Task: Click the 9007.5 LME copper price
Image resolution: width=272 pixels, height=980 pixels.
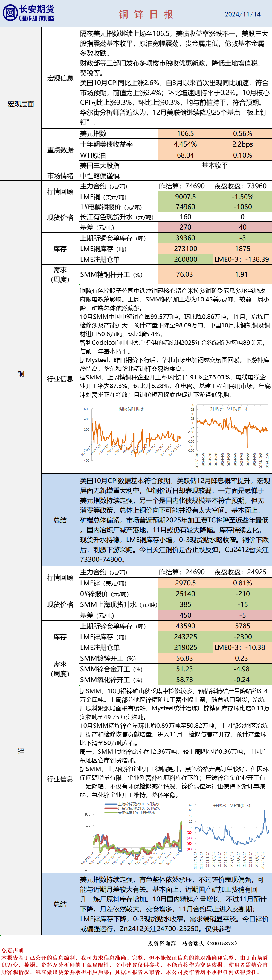Action: 185,197
